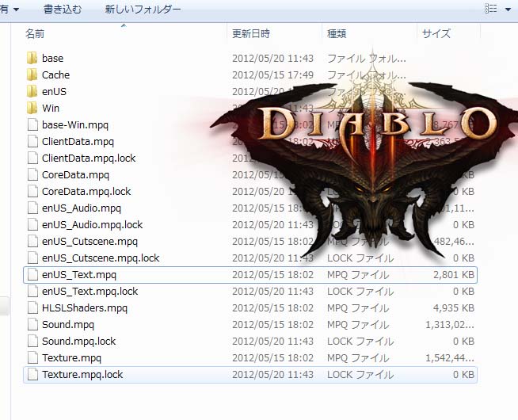Sort by the 種類 column header

337,34
